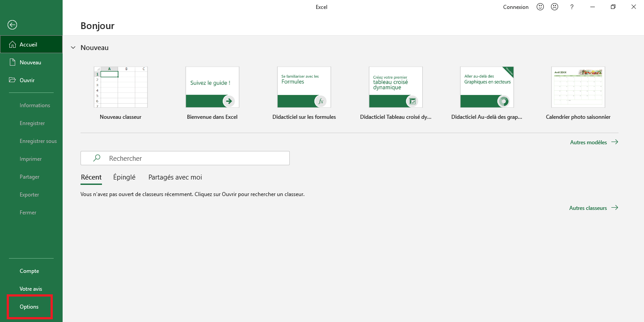
Task: Click the Bienvenue dans Excel caption
Action: [212, 117]
